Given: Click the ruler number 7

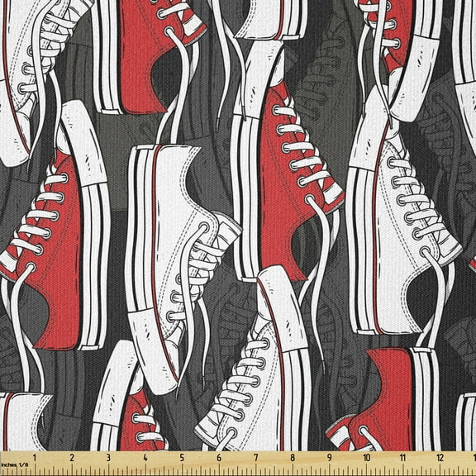Looking at the screenshot, I should click(255, 458).
